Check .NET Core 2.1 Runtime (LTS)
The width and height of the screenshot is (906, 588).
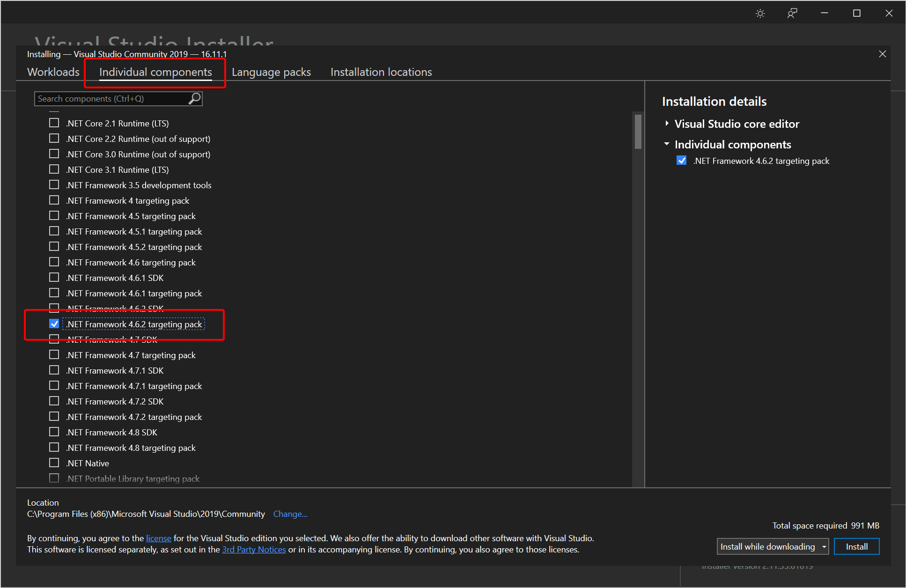[x=54, y=123]
